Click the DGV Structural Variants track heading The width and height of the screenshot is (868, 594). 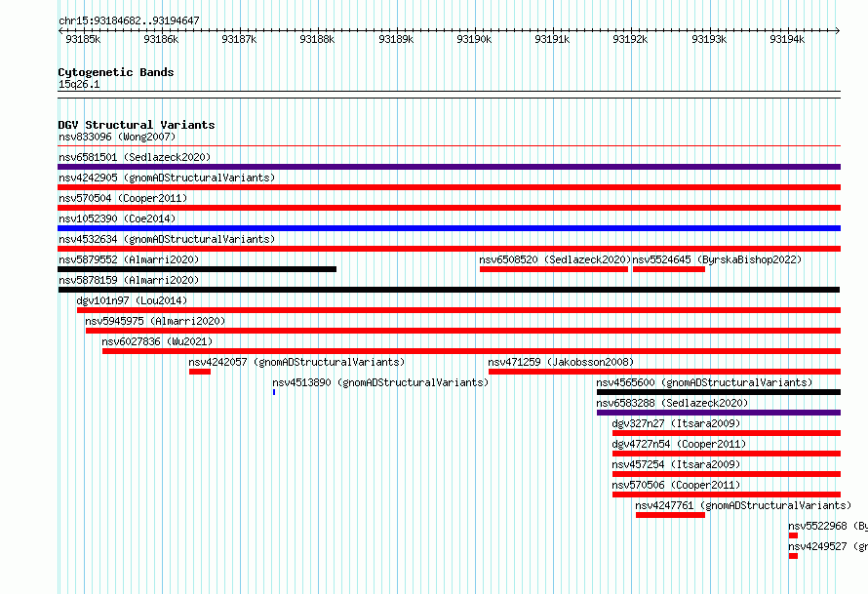pyautogui.click(x=137, y=125)
